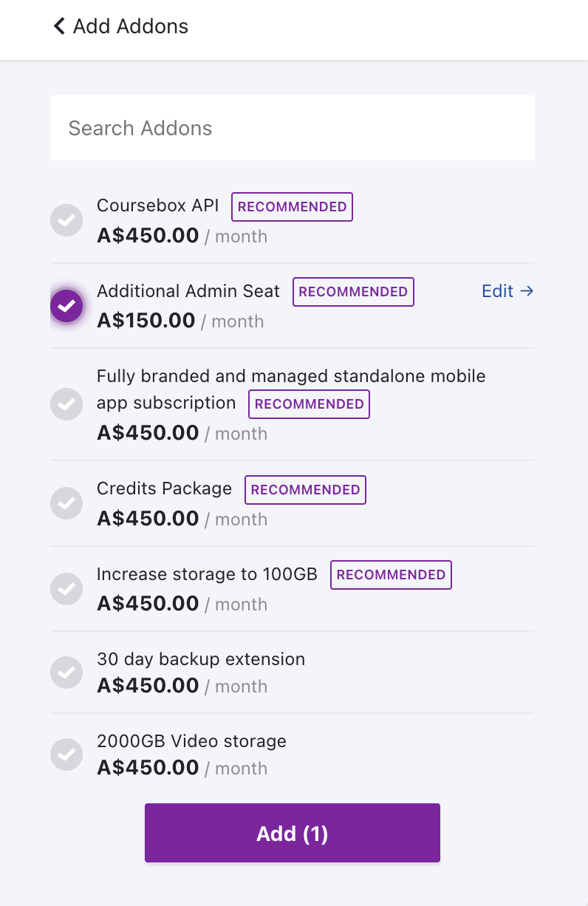Select the 30 day backup extension checkmark

pyautogui.click(x=66, y=672)
